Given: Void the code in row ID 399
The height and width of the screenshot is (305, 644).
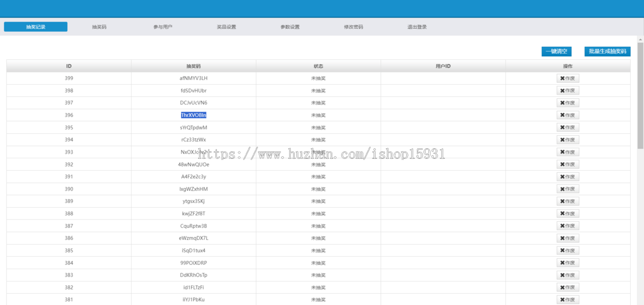Looking at the screenshot, I should [x=568, y=78].
